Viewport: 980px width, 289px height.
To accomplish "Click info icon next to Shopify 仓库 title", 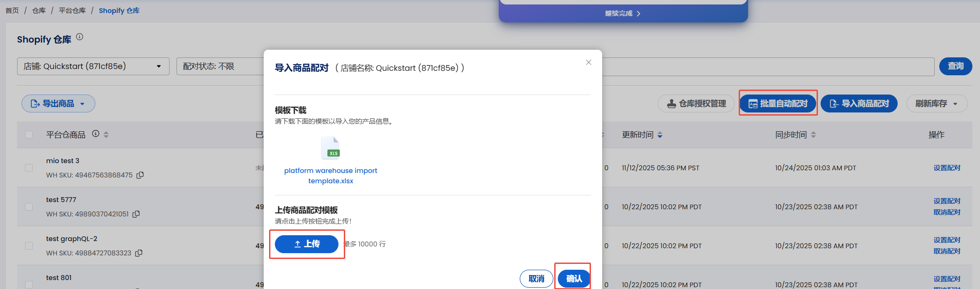I will (x=80, y=37).
